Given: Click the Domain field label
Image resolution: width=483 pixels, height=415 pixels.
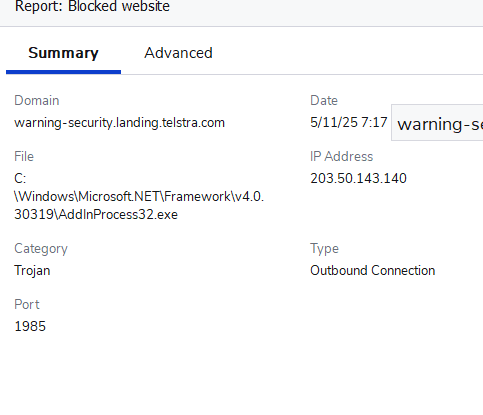Looking at the screenshot, I should point(37,100).
